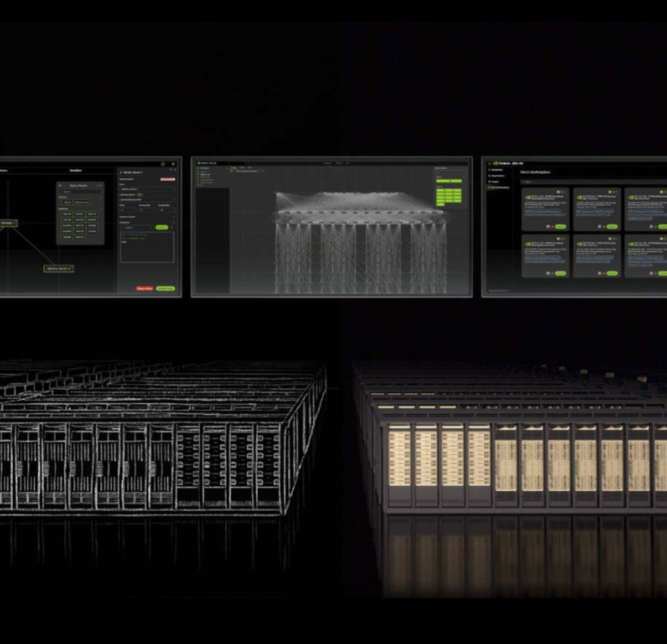Click the first green swatch button in topology palette

(x=442, y=181)
